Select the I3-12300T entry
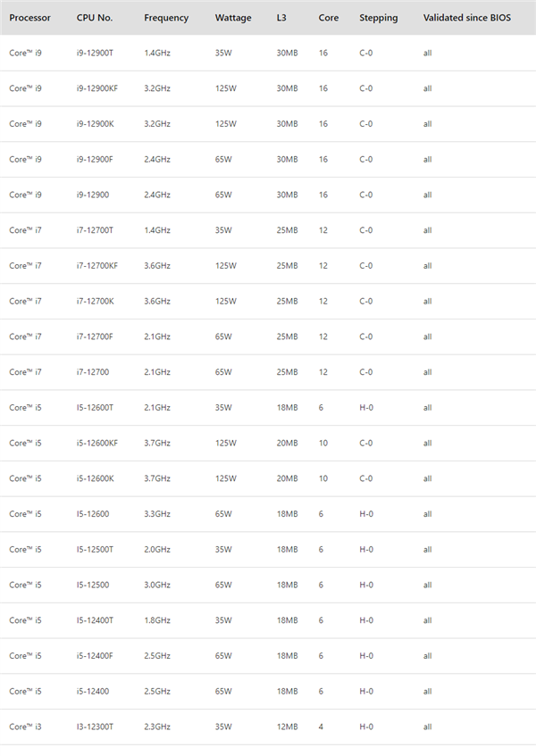 95,727
